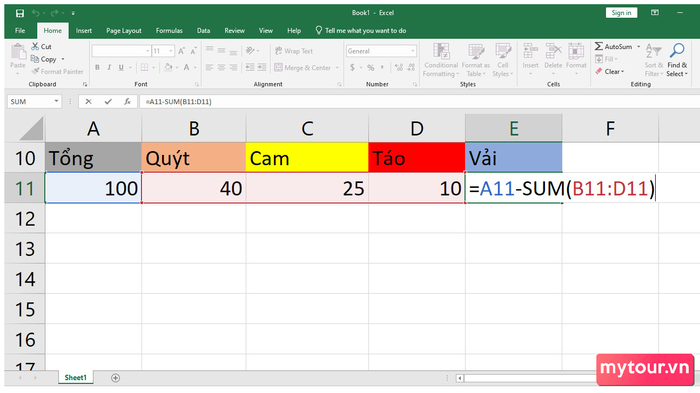Click the Save icon in title bar
This screenshot has height=393, width=700.
pyautogui.click(x=20, y=13)
